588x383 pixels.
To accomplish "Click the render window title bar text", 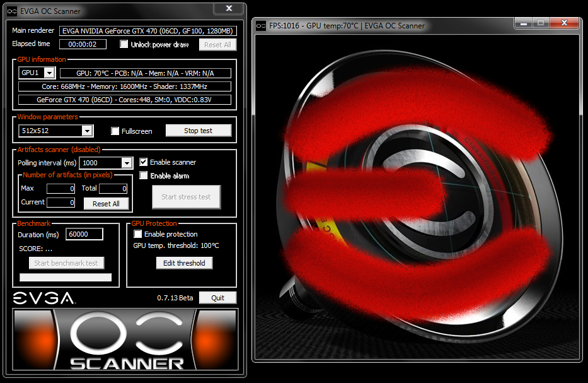I will (x=347, y=26).
